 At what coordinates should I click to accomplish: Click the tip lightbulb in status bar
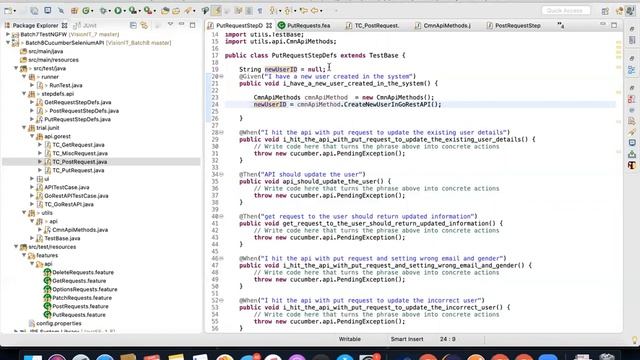coord(634,340)
